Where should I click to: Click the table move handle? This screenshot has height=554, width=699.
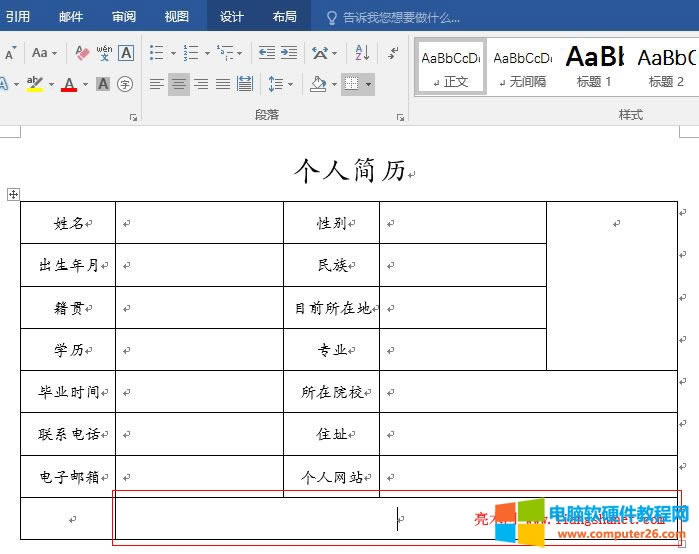click(13, 194)
